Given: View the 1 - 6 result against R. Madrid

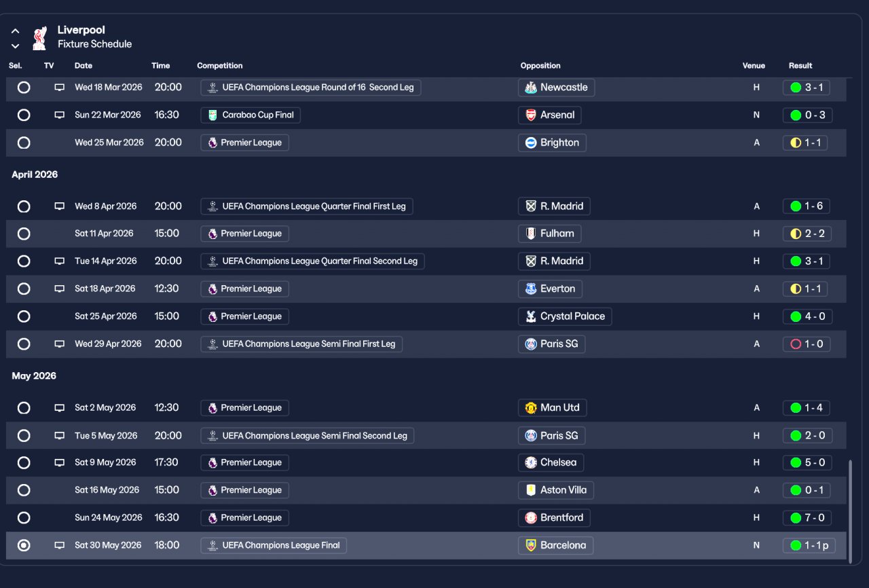Looking at the screenshot, I should (x=807, y=206).
